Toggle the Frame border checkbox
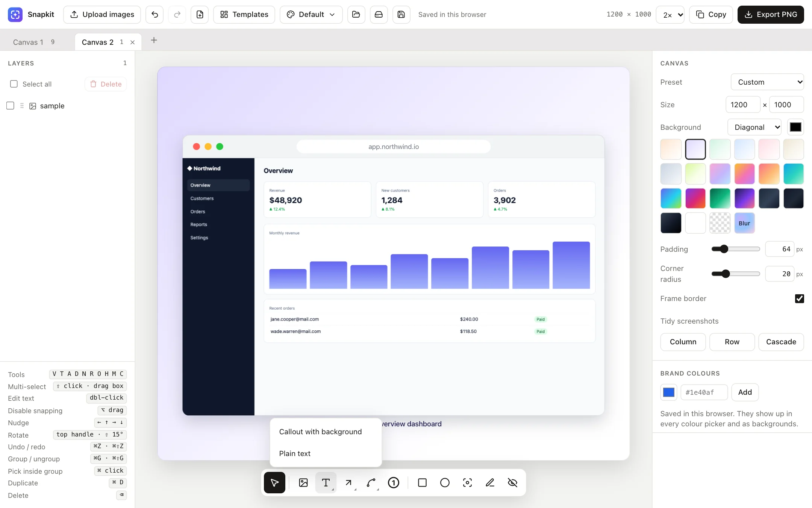This screenshot has height=508, width=812. point(800,298)
